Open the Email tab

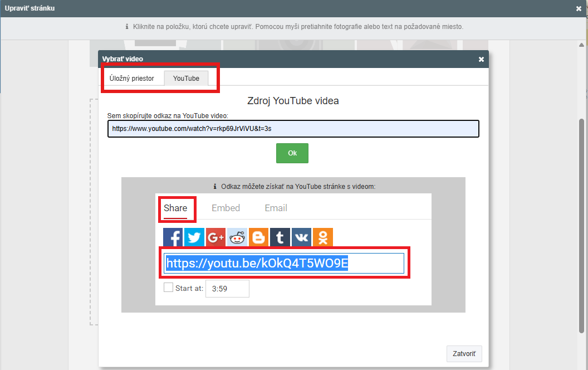pos(276,208)
